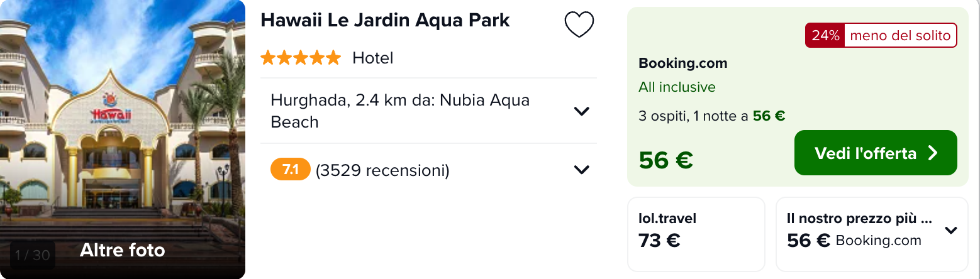Add hotel to favorites with heart icon
The height and width of the screenshot is (279, 980).
(579, 25)
